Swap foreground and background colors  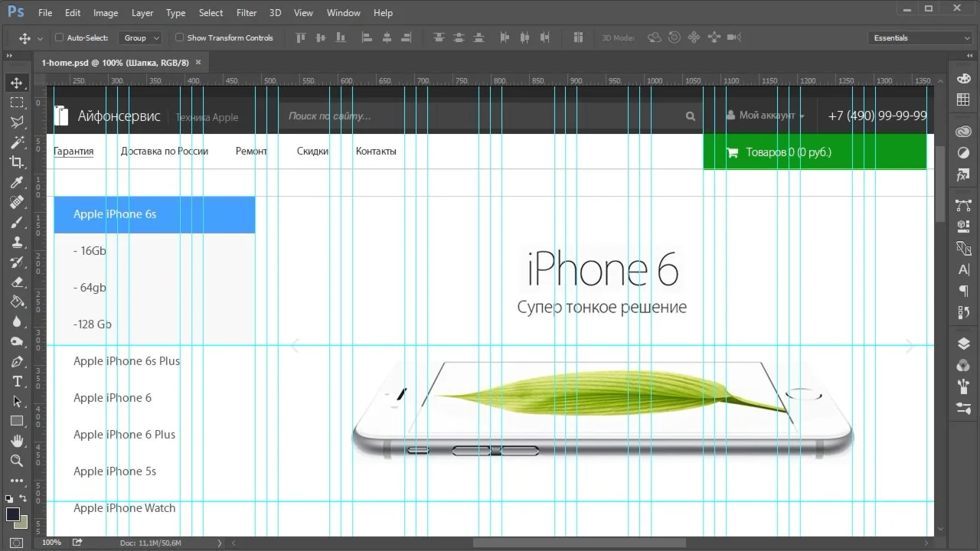(x=24, y=499)
